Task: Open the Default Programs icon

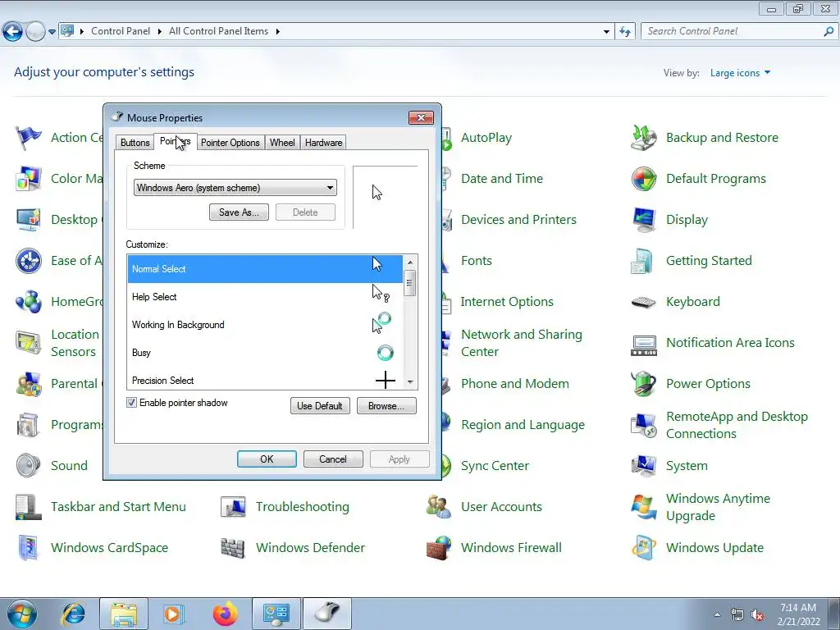Action: [644, 179]
